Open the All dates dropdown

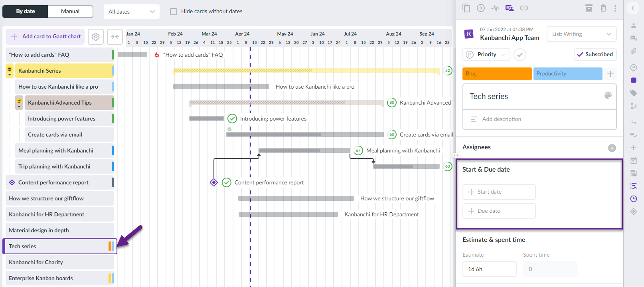pyautogui.click(x=131, y=12)
